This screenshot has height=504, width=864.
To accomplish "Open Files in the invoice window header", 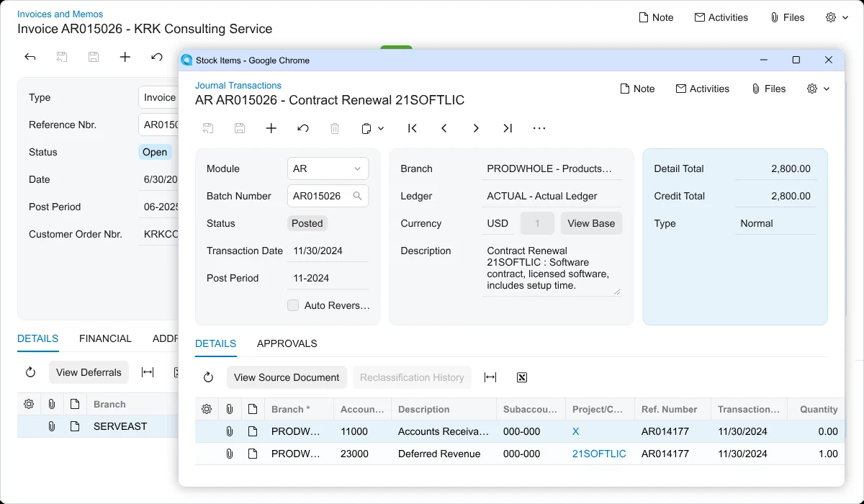I will 786,17.
